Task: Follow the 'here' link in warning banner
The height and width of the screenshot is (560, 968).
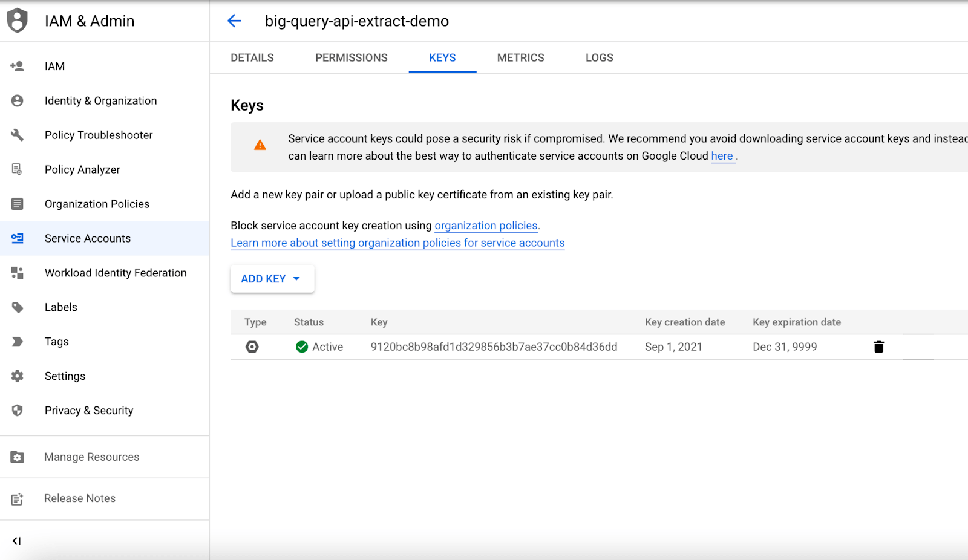Action: (722, 156)
